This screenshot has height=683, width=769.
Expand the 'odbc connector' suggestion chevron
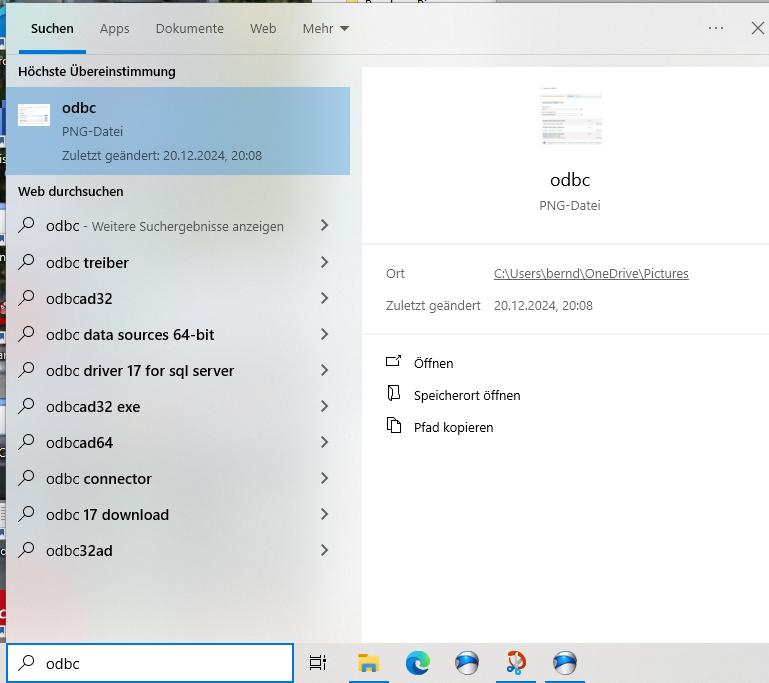point(324,478)
